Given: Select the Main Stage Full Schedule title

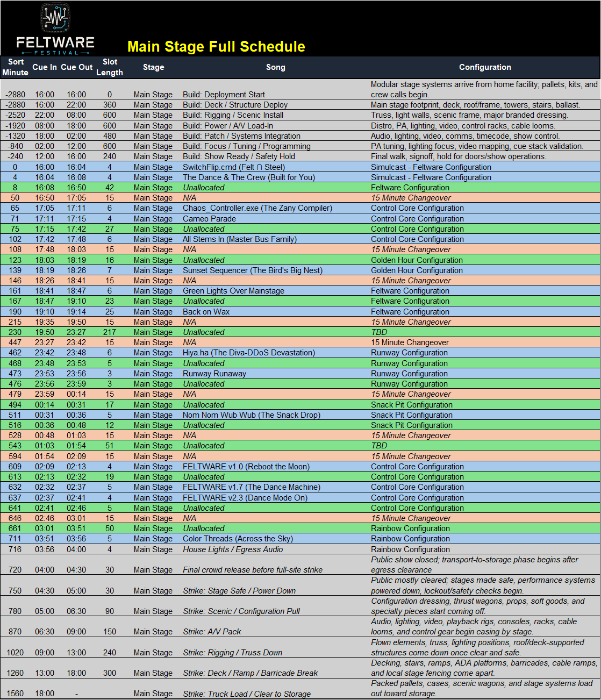Looking at the screenshot, I should (x=216, y=47).
